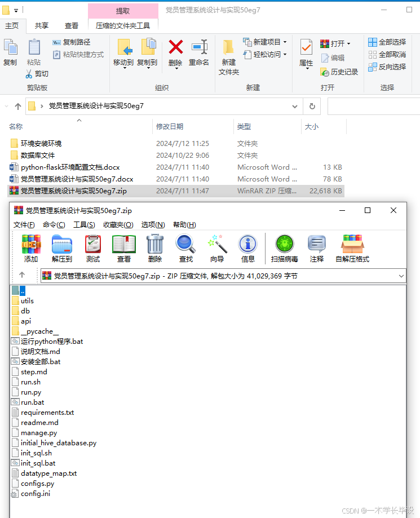Open the WinRAR 帮助(H) menu
420x518 pixels.
point(184,225)
